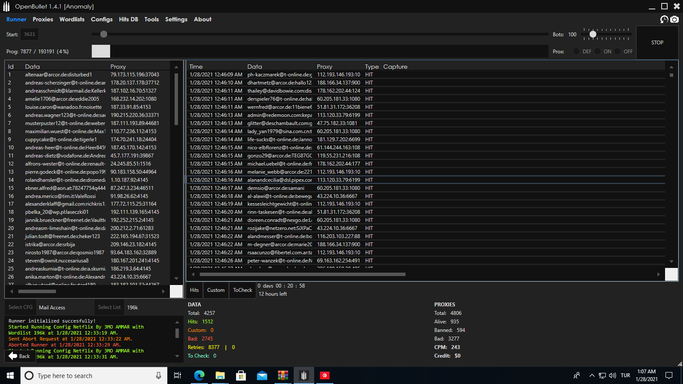Click the Start position slider handle
Viewport: 683px width, 384px height.
103,34
